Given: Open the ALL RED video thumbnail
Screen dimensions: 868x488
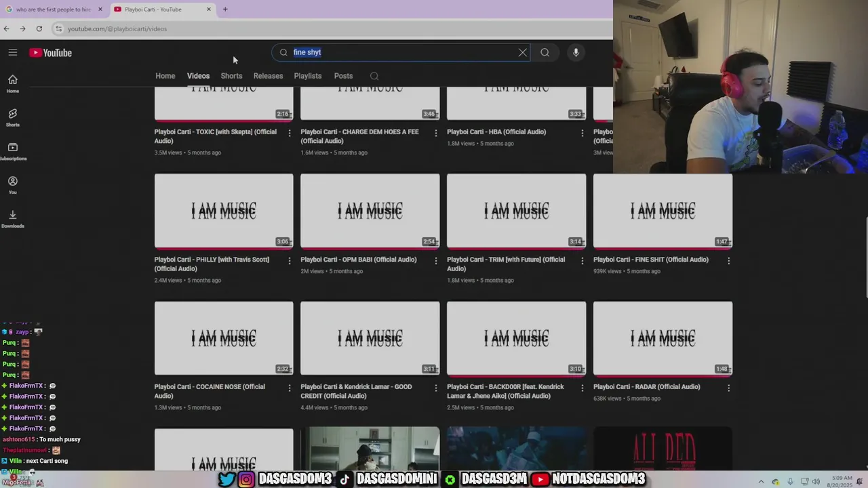Looking at the screenshot, I should click(663, 449).
